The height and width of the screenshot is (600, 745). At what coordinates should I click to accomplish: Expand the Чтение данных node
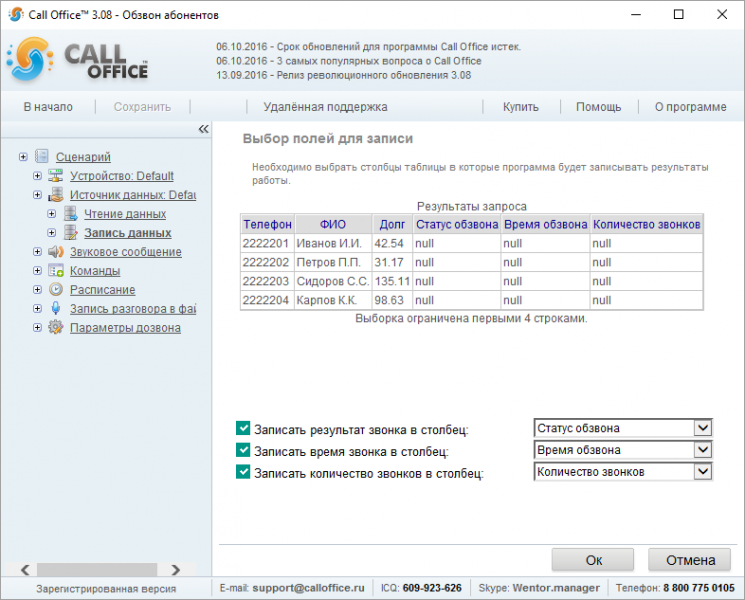51,214
